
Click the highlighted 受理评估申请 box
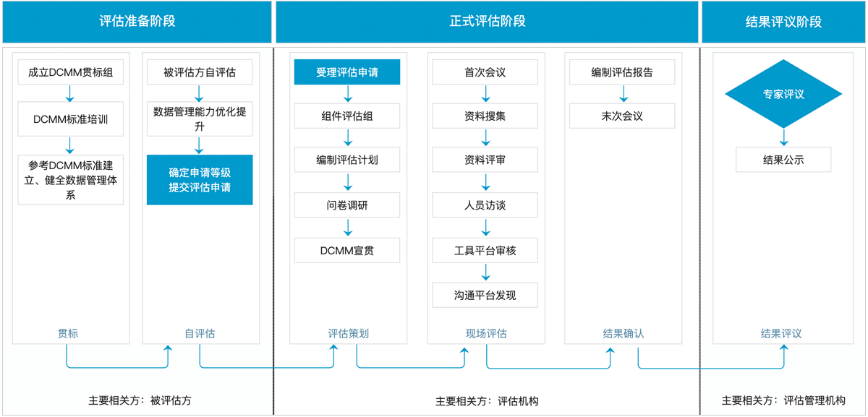[x=347, y=72]
